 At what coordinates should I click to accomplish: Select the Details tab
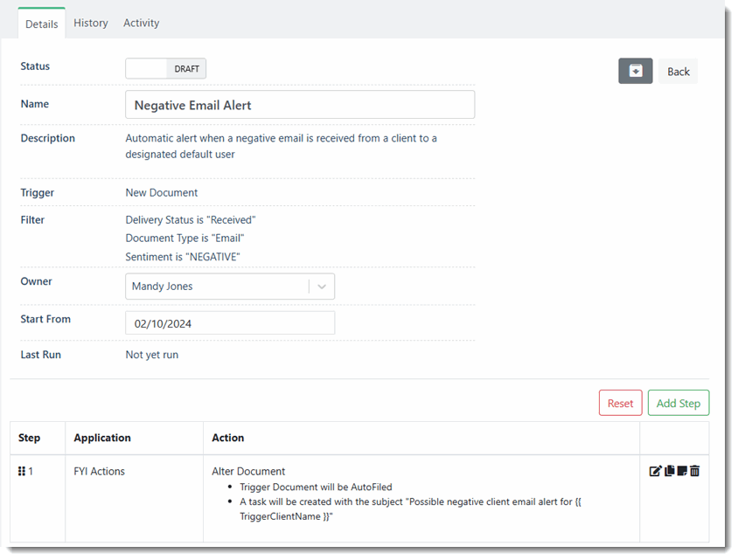coord(41,24)
